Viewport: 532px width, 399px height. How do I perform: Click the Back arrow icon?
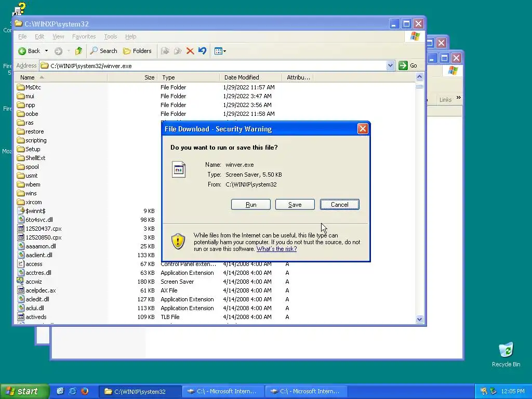click(22, 51)
